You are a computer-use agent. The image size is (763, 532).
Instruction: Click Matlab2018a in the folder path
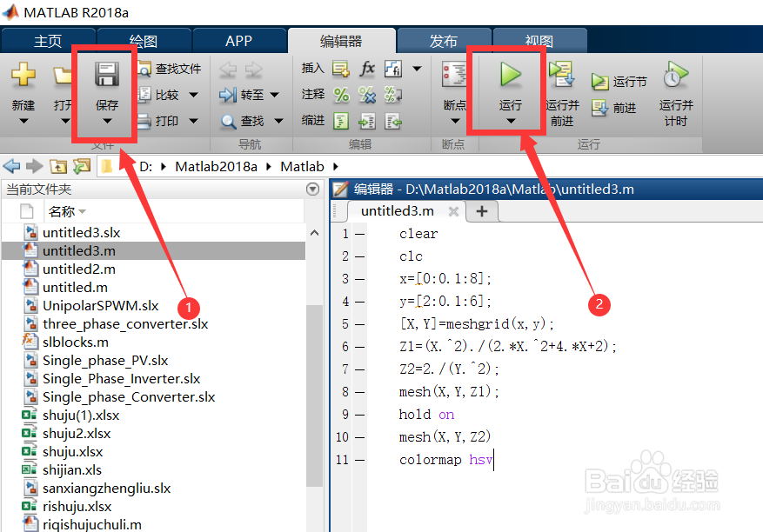click(x=216, y=167)
